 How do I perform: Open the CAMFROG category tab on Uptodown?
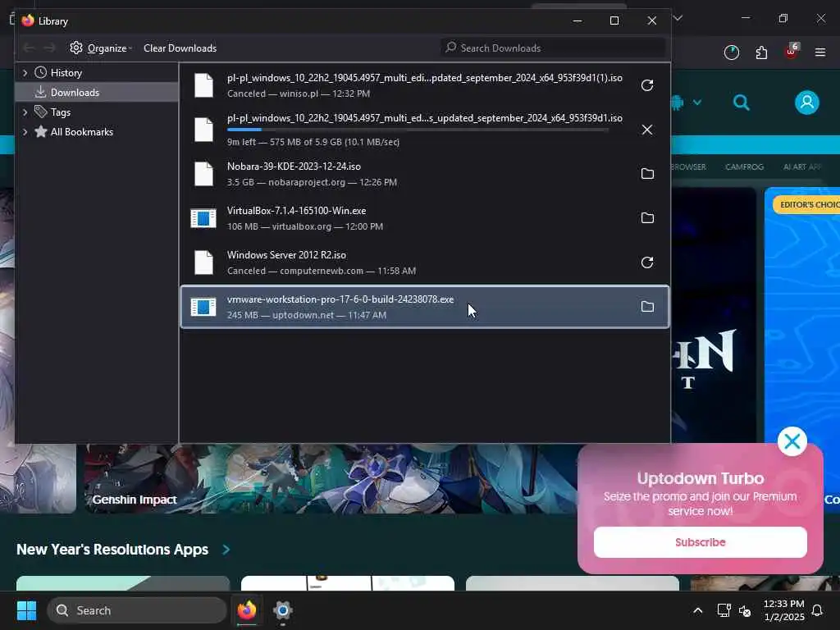[x=744, y=167]
